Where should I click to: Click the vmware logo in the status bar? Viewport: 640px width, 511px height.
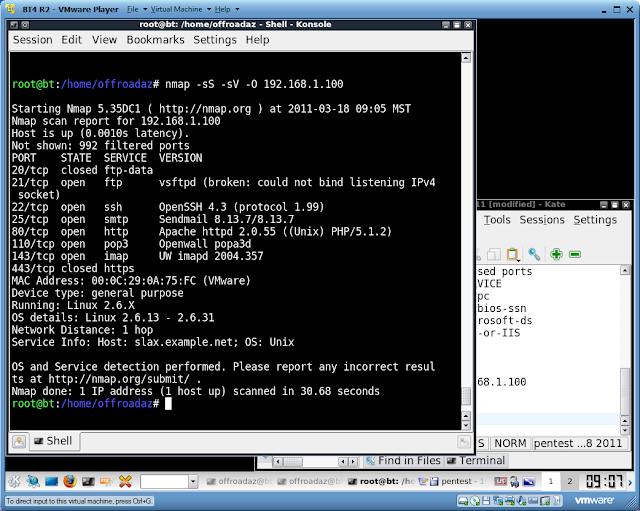pos(594,500)
